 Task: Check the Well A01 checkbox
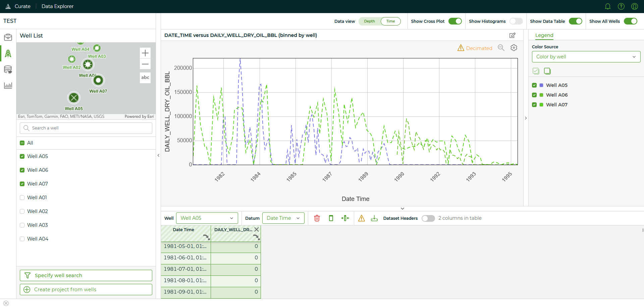click(x=22, y=198)
